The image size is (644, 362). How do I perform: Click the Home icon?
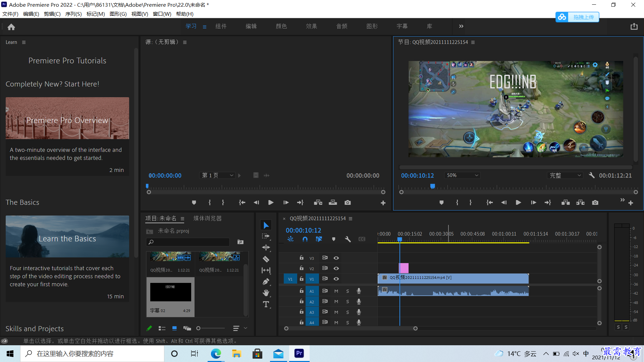[x=11, y=27]
